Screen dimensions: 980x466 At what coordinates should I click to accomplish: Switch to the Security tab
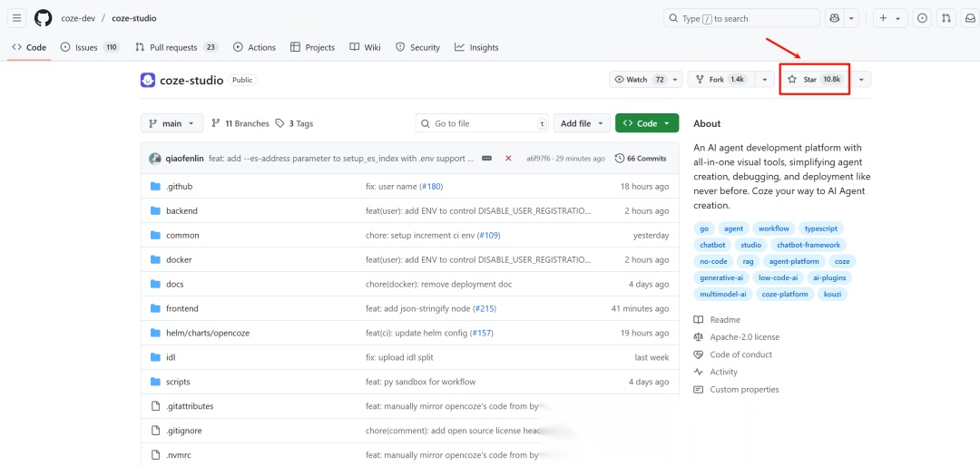418,47
